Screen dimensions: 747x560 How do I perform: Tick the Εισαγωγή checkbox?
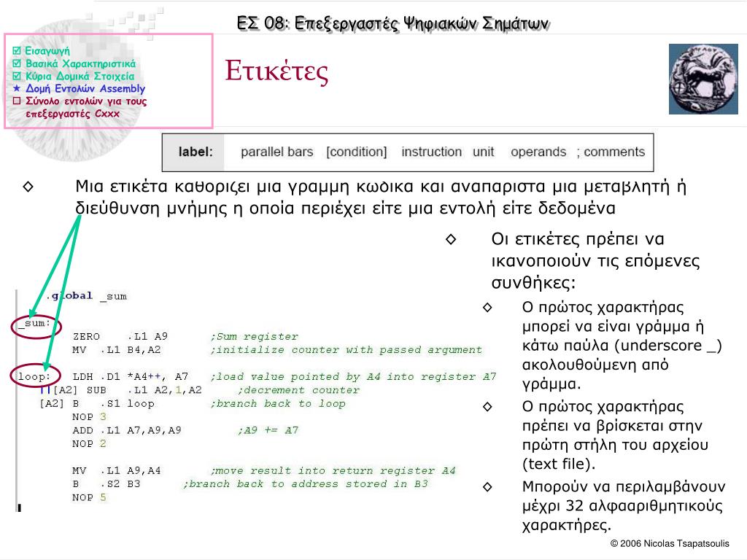coord(17,50)
